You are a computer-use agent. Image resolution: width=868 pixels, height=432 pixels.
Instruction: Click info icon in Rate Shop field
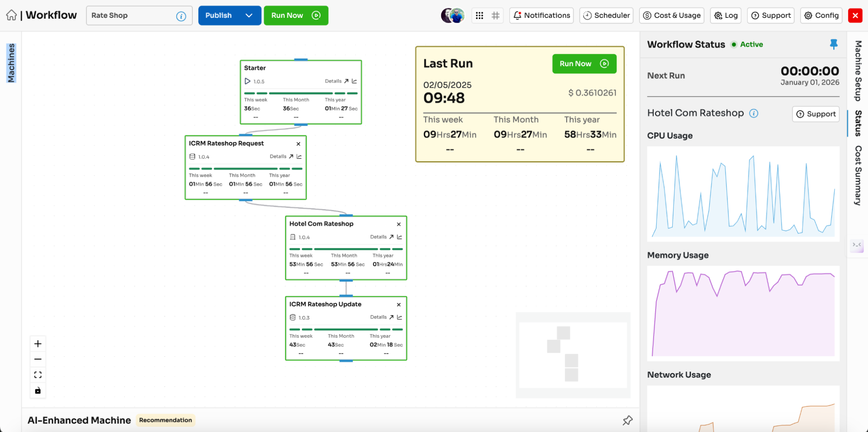181,16
